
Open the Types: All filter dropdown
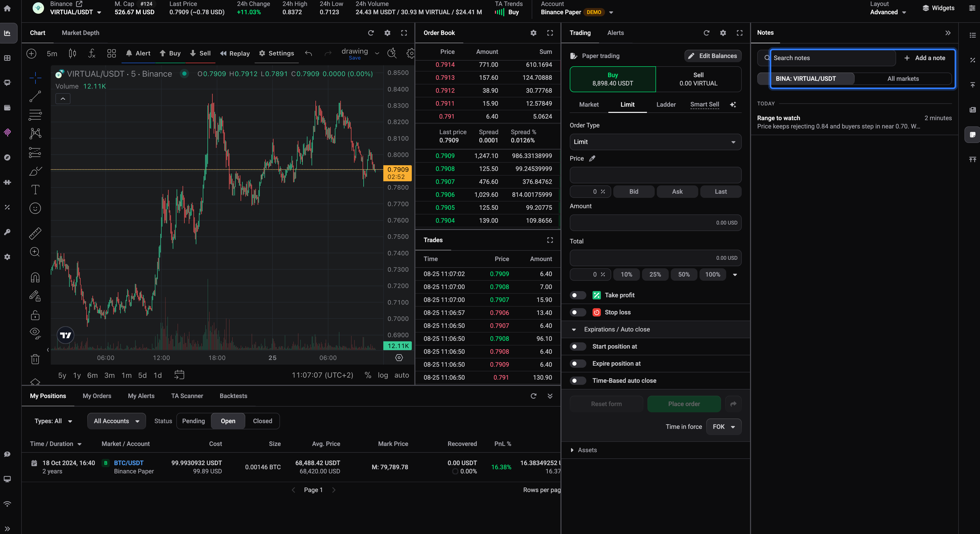pyautogui.click(x=53, y=421)
